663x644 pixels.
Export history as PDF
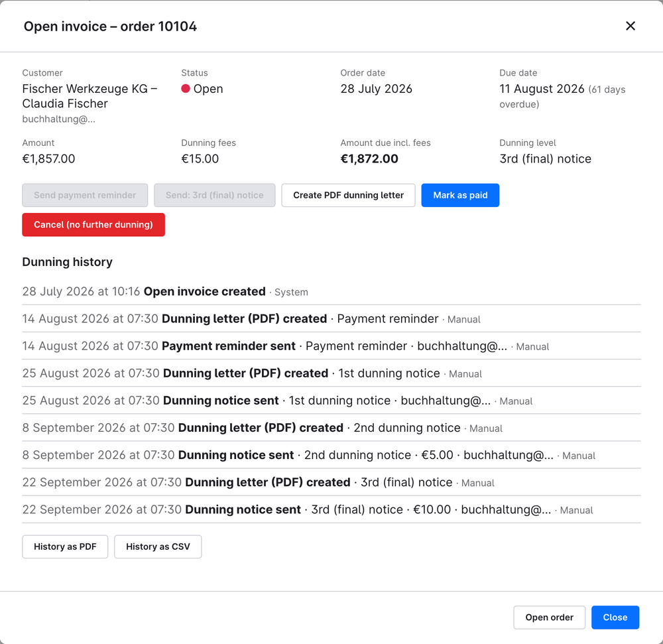(x=65, y=547)
